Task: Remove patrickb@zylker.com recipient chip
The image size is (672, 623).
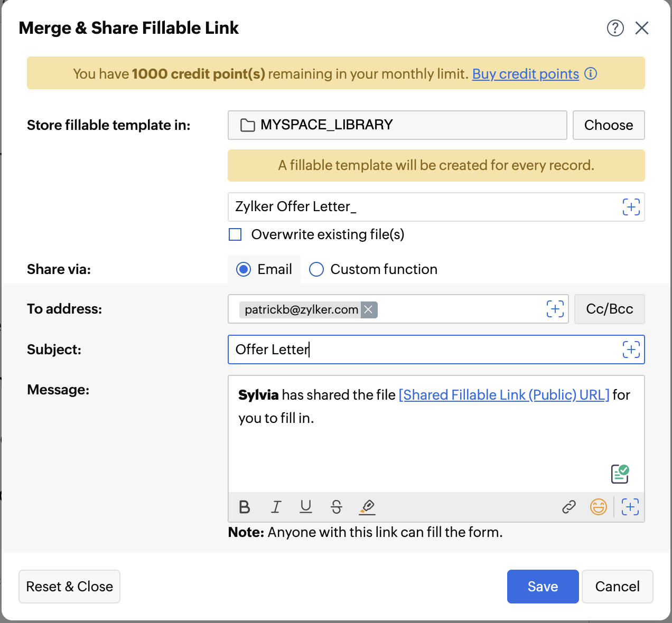Action: pos(369,309)
